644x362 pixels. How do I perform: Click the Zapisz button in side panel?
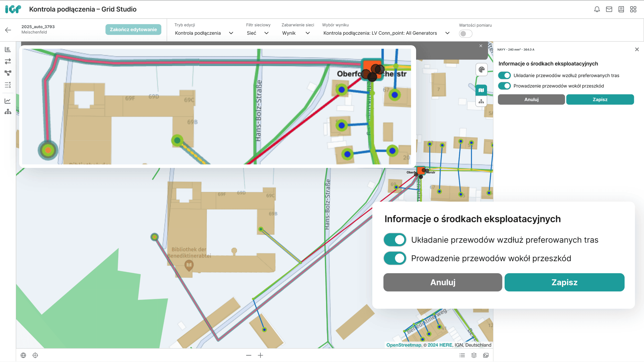click(600, 100)
